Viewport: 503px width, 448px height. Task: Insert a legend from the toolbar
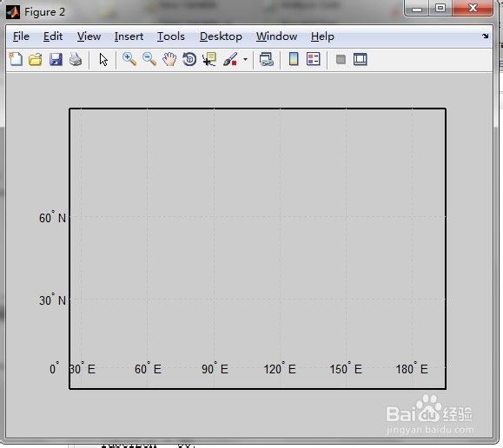(x=313, y=59)
